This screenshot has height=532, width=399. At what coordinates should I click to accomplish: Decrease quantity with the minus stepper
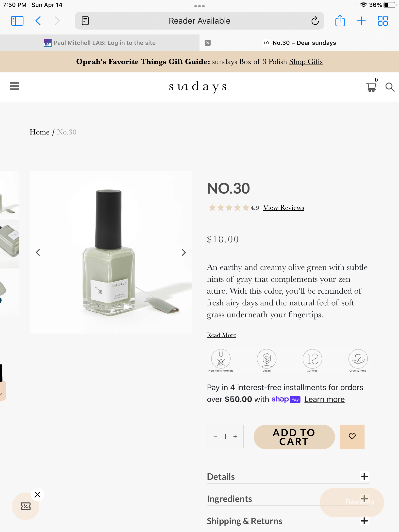tap(216, 436)
